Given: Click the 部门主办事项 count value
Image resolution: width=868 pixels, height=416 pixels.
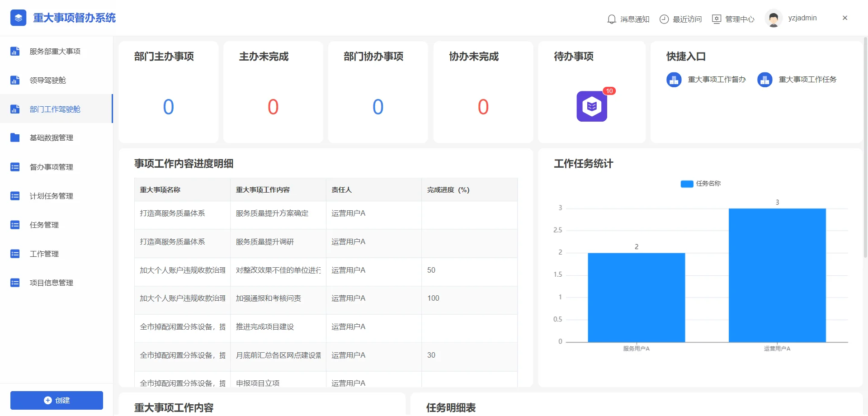Looking at the screenshot, I should click(168, 107).
